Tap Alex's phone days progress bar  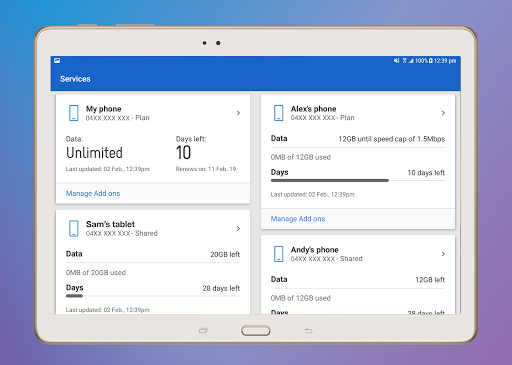[x=358, y=180]
